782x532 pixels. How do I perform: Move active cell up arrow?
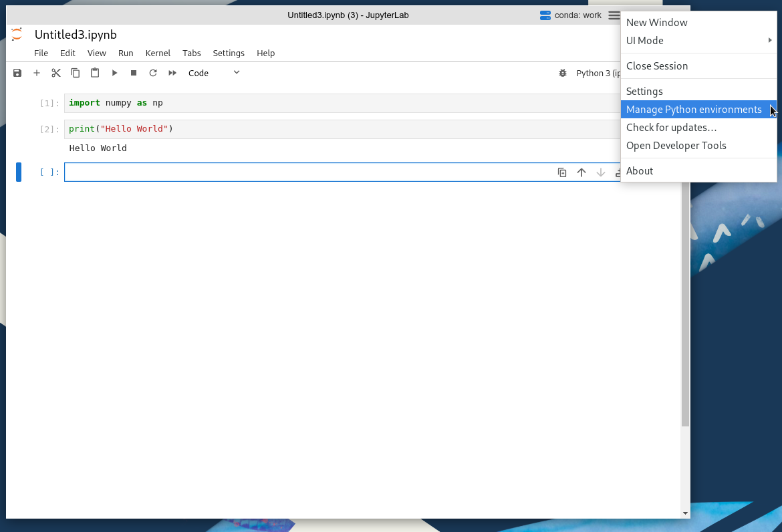(x=581, y=172)
